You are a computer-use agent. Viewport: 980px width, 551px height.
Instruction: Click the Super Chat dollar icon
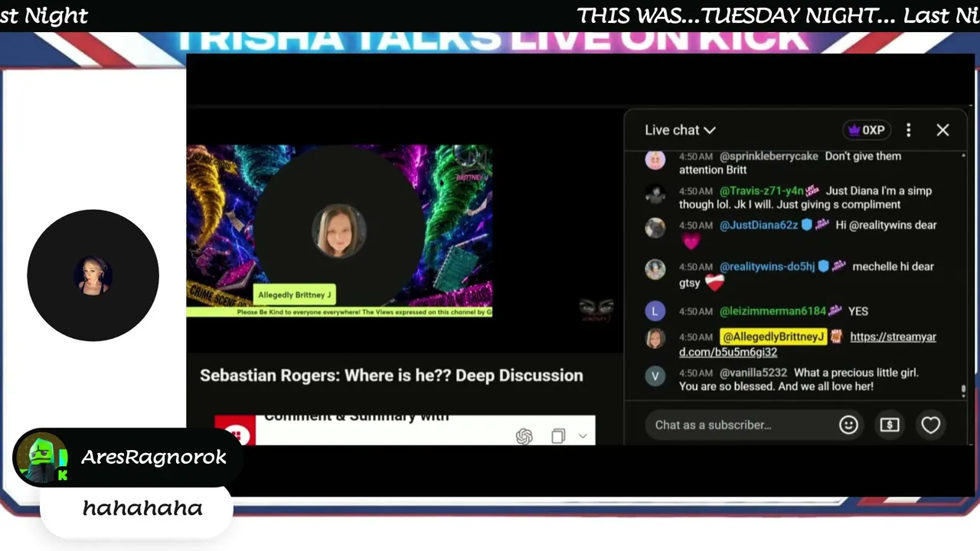pyautogui.click(x=890, y=425)
